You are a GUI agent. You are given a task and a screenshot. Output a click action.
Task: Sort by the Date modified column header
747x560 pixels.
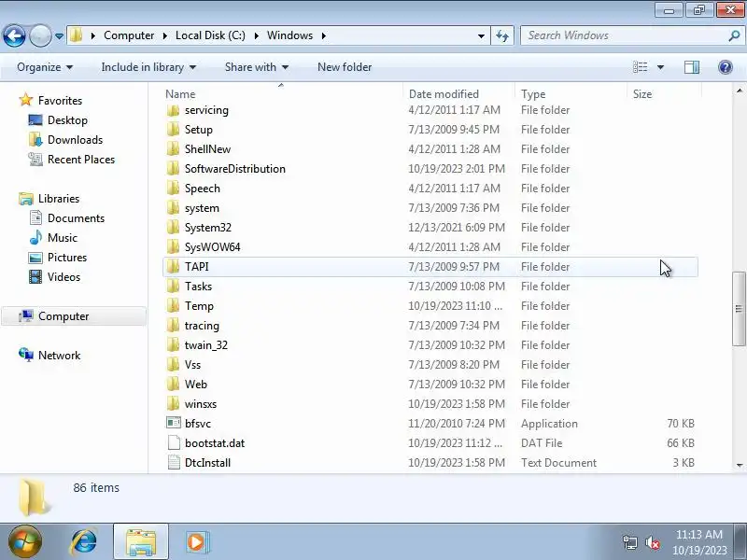pos(444,94)
